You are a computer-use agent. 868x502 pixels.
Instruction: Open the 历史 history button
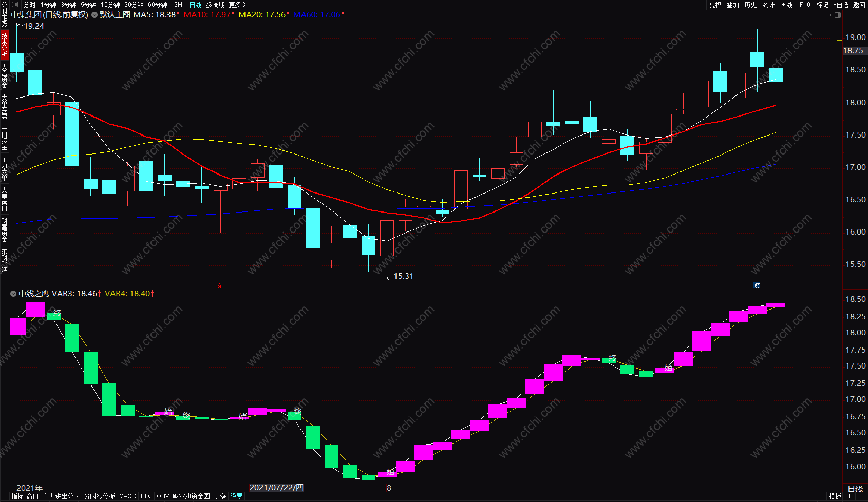tap(751, 5)
